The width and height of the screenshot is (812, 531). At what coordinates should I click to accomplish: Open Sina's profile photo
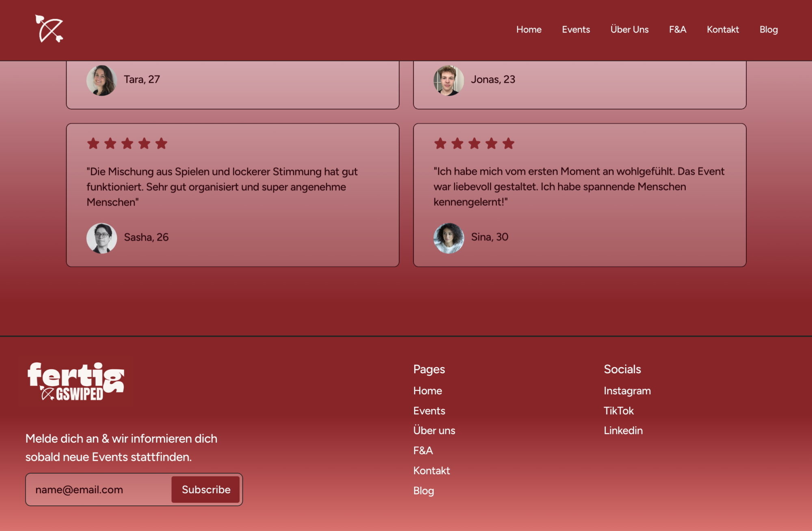click(x=449, y=236)
